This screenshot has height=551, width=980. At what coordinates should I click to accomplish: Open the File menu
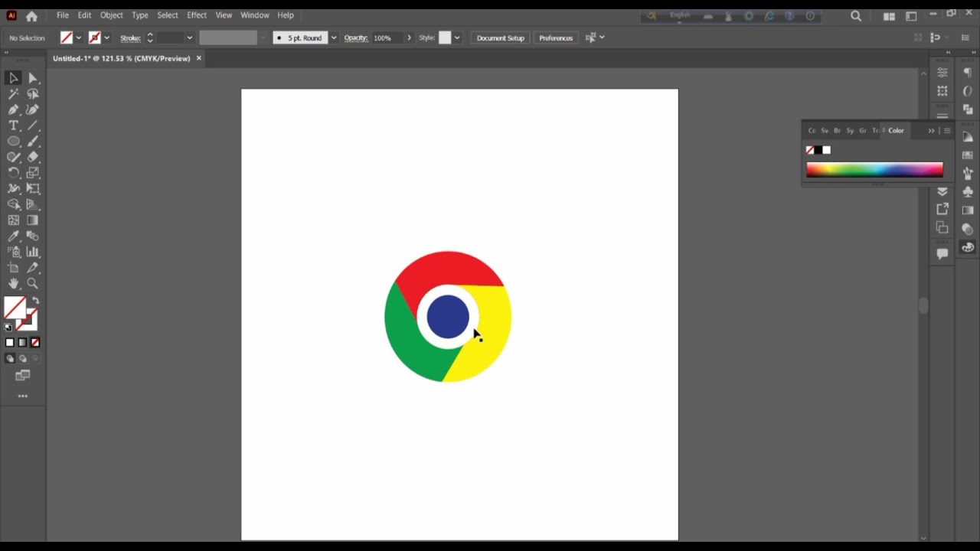pyautogui.click(x=63, y=15)
